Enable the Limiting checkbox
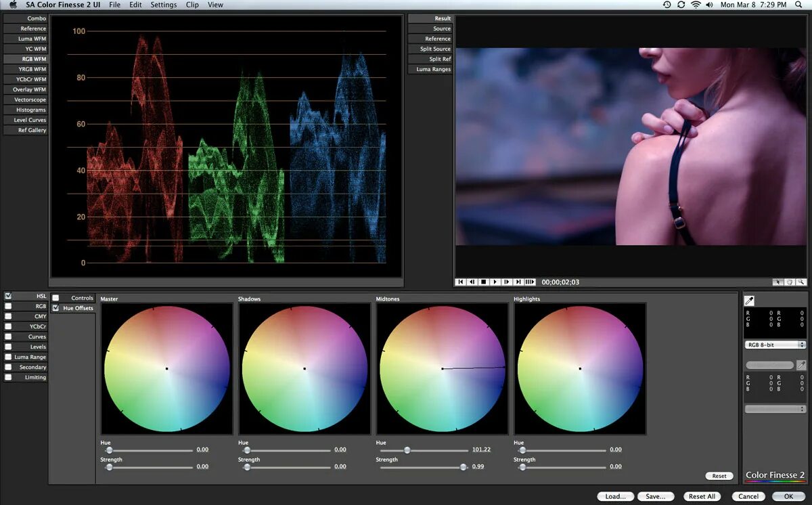Viewport: 812px width, 505px height. pyautogui.click(x=9, y=376)
